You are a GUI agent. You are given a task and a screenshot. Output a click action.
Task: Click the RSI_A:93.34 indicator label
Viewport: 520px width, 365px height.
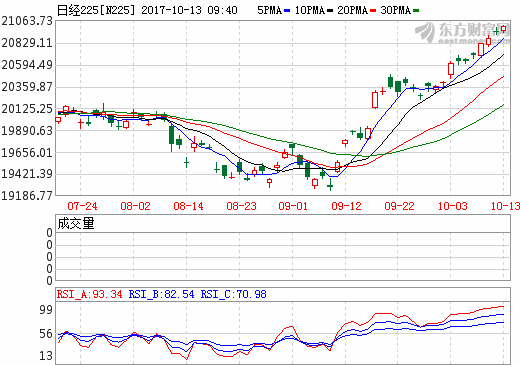point(89,294)
